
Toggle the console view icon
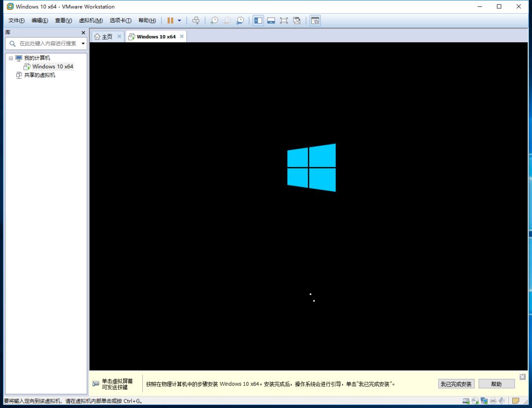coord(315,21)
